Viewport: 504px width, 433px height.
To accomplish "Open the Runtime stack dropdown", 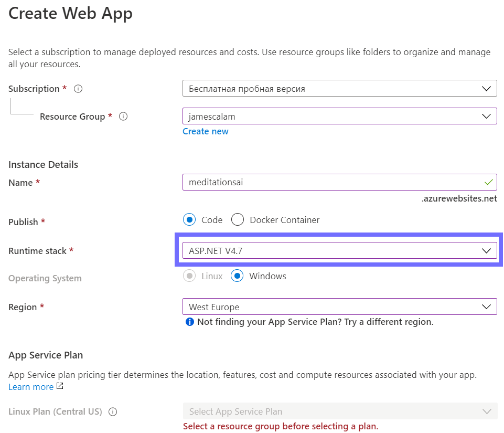I will (x=339, y=251).
